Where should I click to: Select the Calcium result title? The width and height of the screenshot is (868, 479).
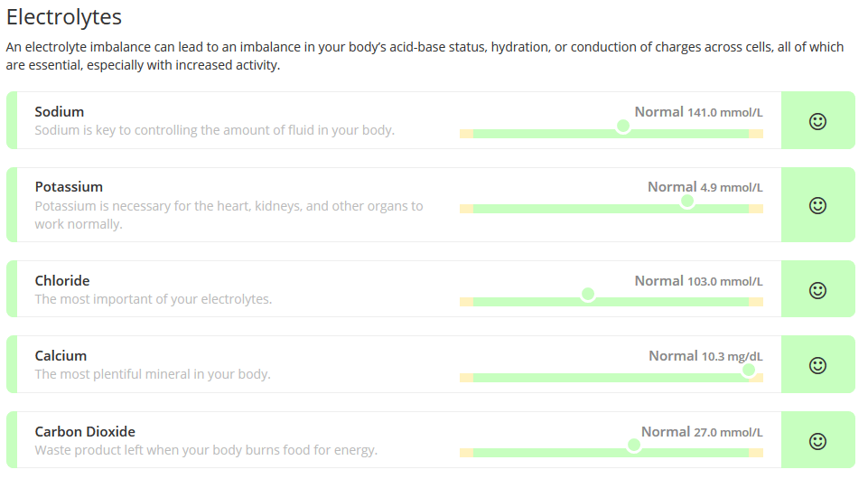click(x=61, y=356)
